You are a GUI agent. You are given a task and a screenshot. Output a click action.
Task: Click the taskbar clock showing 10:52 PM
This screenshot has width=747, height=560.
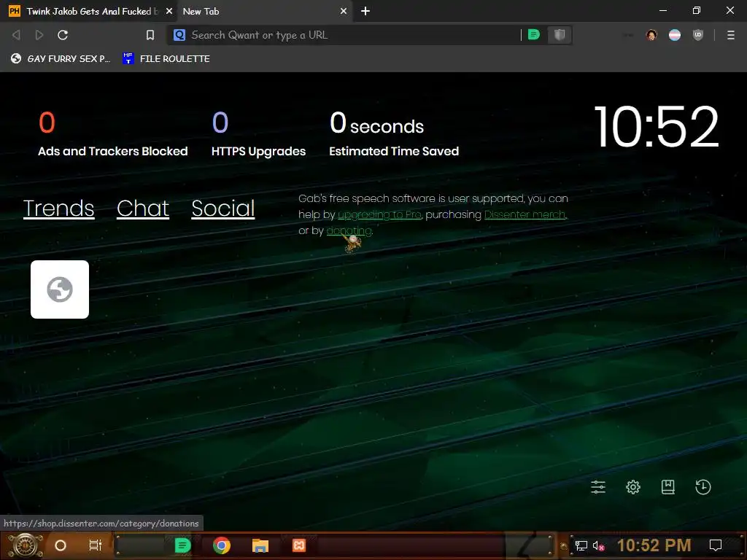pos(654,545)
